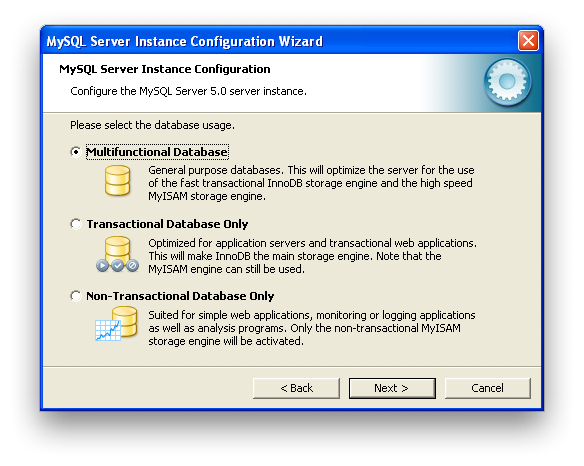Go to the next wizard step
This screenshot has height=466, width=584.
(392, 388)
